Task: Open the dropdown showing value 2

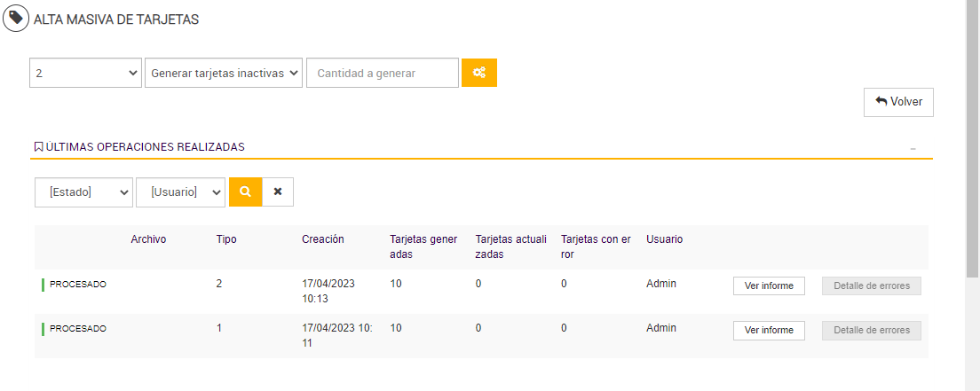Action: coord(85,73)
